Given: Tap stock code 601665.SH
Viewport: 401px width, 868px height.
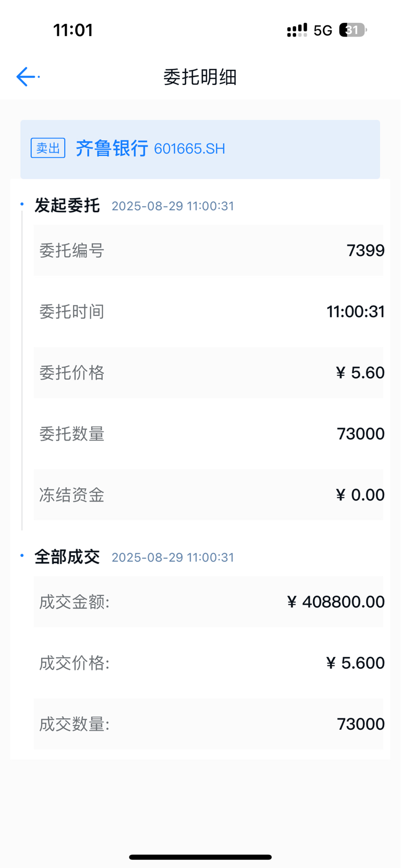Looking at the screenshot, I should 190,149.
